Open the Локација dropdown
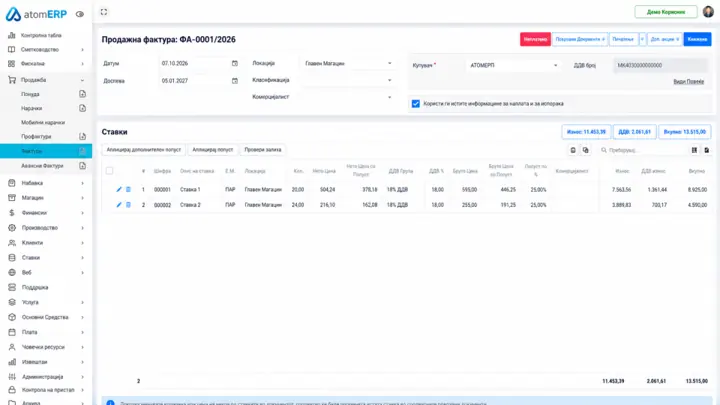 tap(349, 63)
